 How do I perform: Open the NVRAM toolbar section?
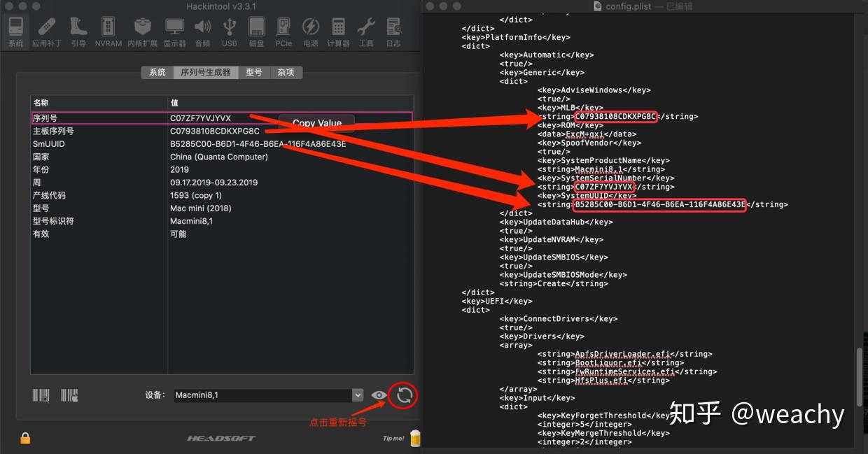point(108,32)
